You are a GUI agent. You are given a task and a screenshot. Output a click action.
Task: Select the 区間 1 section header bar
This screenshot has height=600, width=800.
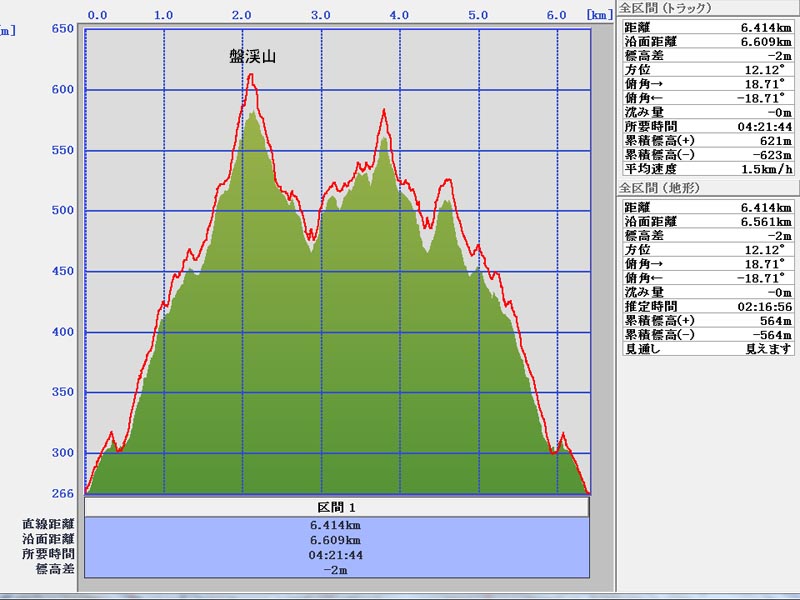click(336, 507)
